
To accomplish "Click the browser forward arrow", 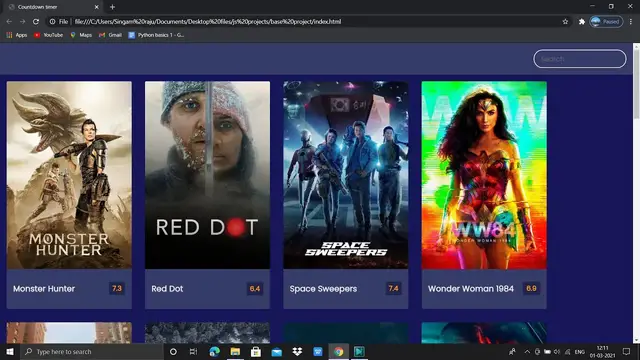I will pos(22,22).
